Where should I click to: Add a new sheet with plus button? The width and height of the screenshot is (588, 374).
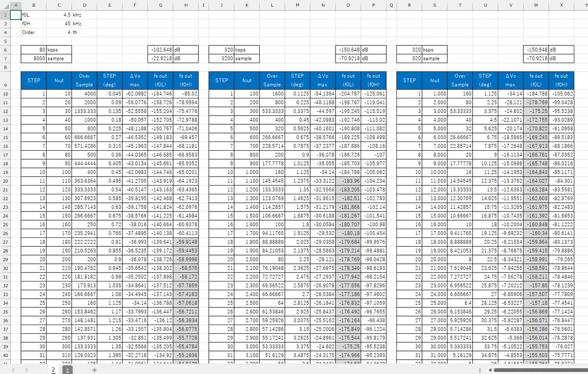pyautogui.click(x=95, y=370)
